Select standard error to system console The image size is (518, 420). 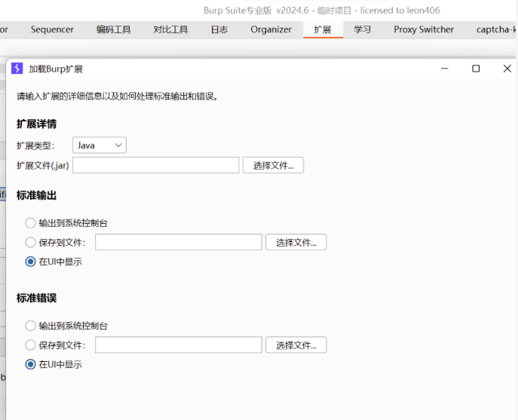click(30, 326)
